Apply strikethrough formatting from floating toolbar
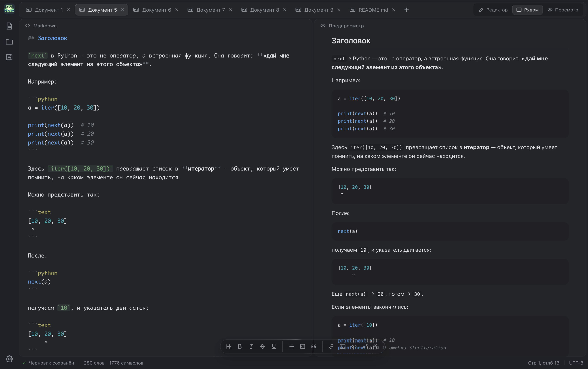 coord(262,346)
